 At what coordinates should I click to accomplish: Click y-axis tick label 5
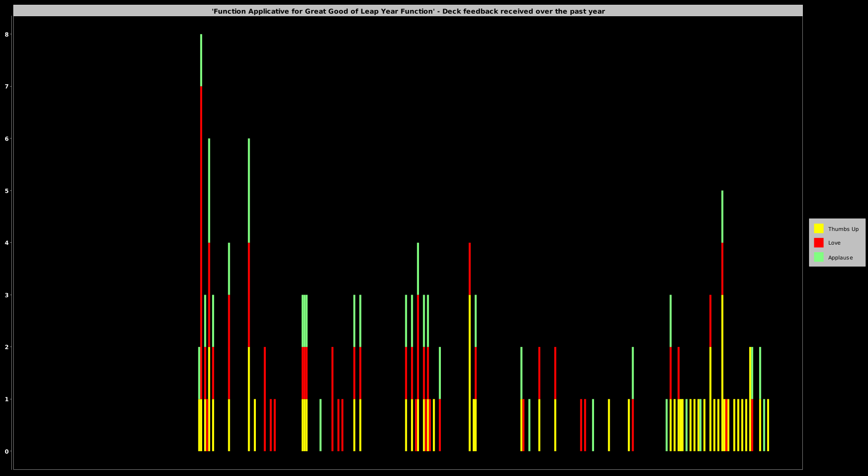[7, 191]
